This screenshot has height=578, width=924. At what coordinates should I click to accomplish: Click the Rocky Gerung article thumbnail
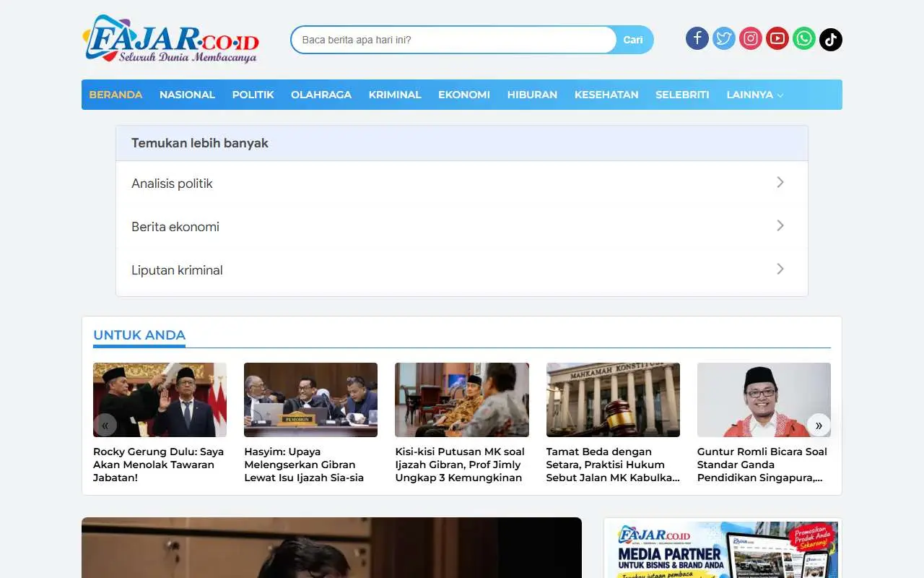[x=160, y=400]
